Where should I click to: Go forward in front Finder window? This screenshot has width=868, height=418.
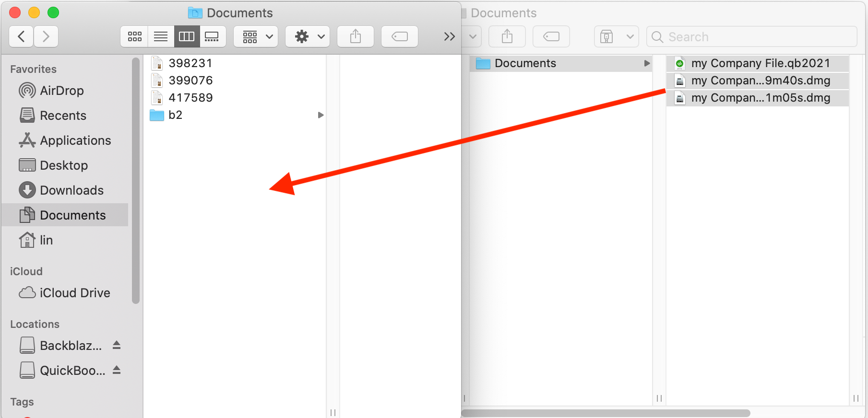tap(46, 36)
